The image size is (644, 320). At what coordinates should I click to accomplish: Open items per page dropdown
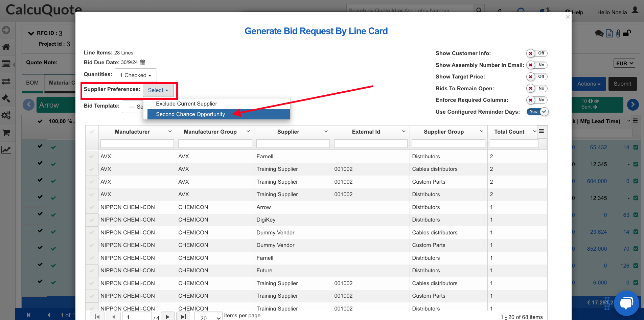[208, 317]
